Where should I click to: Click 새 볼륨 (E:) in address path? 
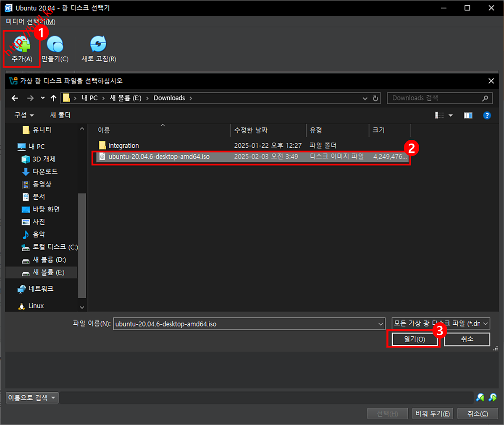click(126, 98)
